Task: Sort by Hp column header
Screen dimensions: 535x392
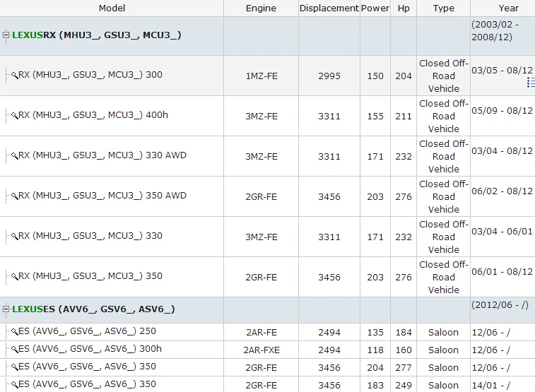Action: pyautogui.click(x=404, y=8)
